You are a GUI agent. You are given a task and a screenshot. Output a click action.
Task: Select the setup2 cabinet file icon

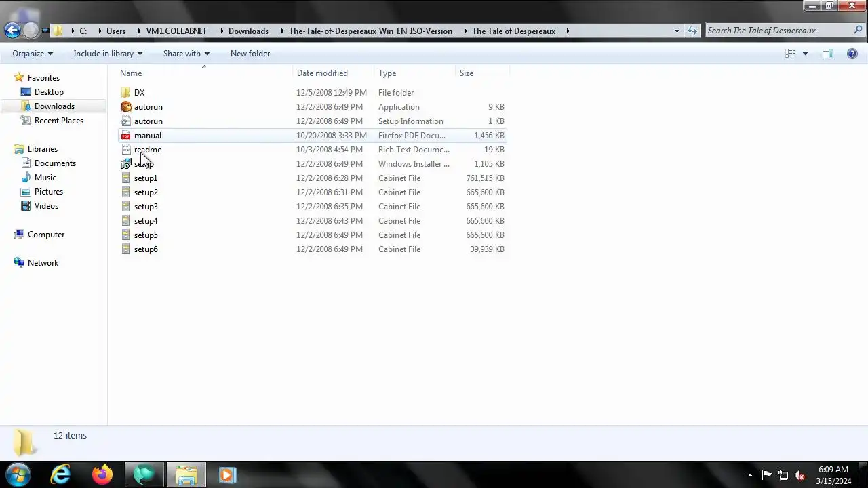(125, 192)
